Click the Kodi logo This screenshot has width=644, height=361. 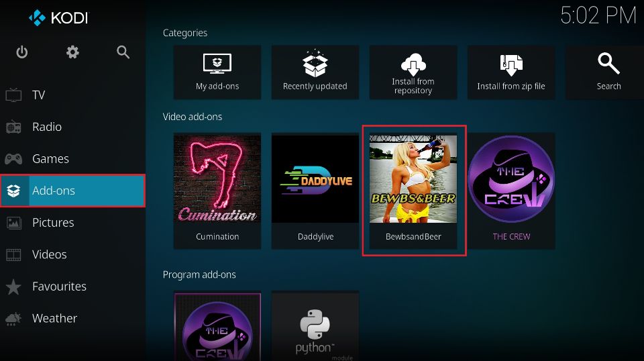(58, 17)
